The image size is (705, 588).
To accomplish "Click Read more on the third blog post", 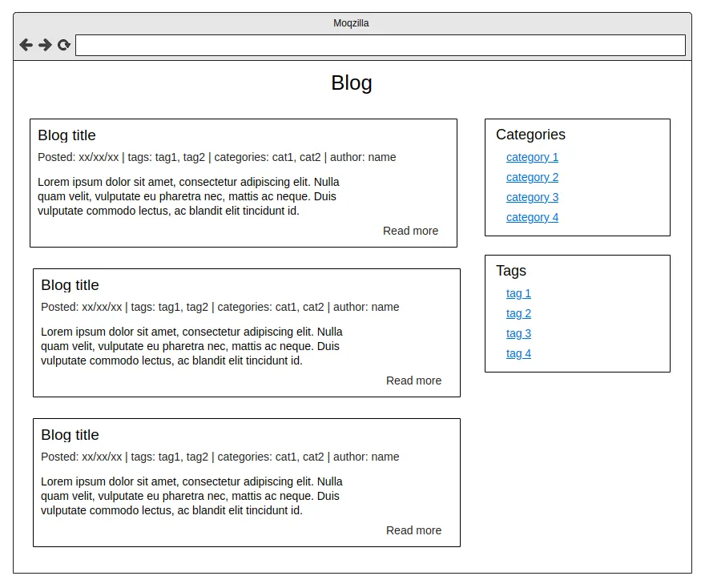I will click(x=413, y=530).
